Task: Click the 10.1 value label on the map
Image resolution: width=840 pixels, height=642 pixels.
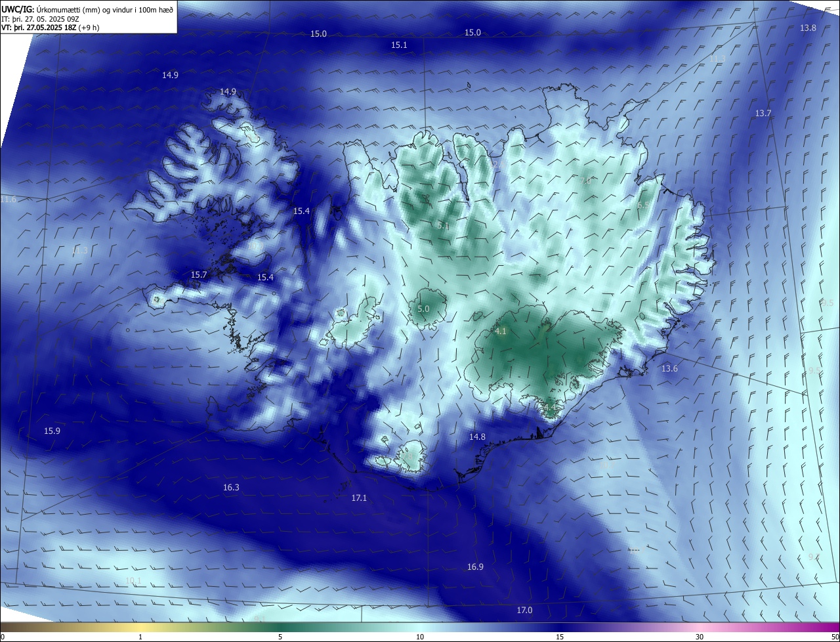Action: (x=133, y=581)
